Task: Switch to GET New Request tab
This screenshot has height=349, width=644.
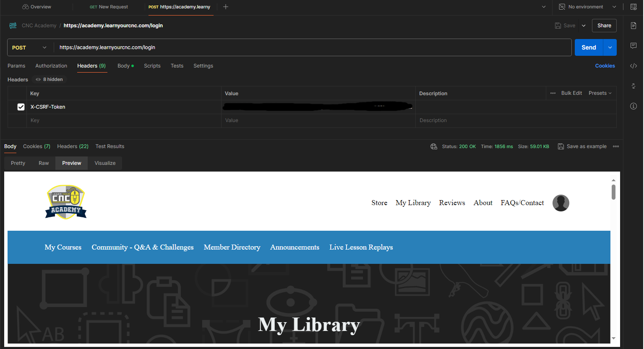Action: (109, 7)
